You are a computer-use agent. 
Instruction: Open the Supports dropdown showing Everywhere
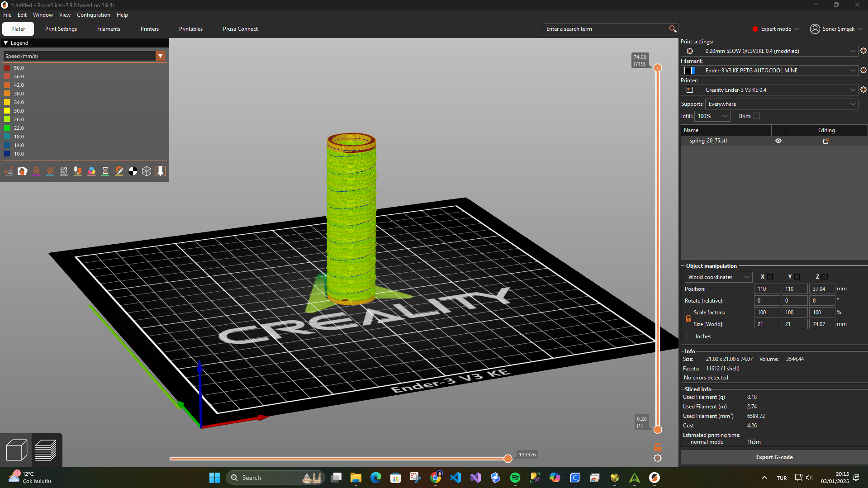(781, 104)
